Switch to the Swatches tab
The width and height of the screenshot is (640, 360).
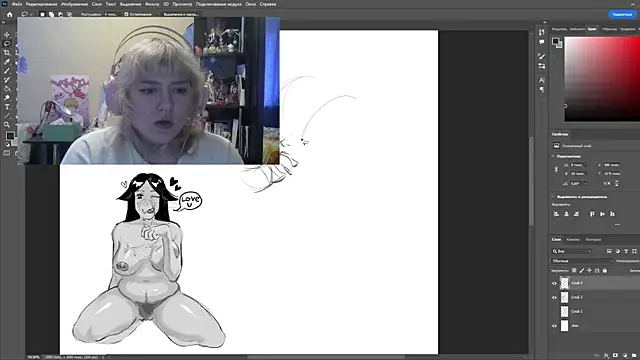tap(609, 29)
